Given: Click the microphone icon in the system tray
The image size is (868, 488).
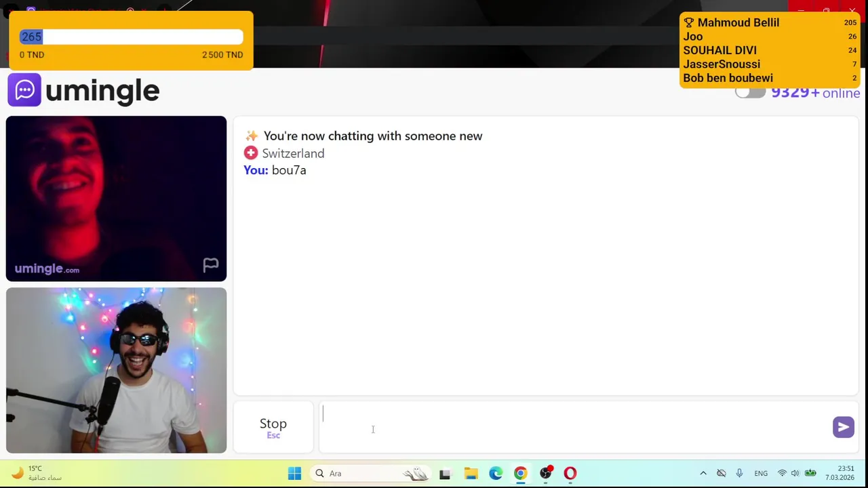Looking at the screenshot, I should pos(739,473).
